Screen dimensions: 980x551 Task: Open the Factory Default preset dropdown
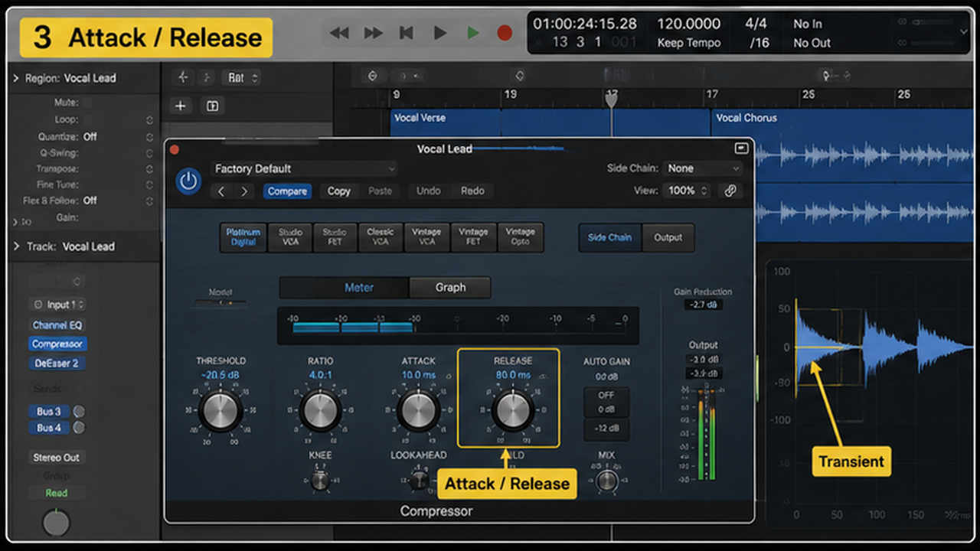pos(304,168)
